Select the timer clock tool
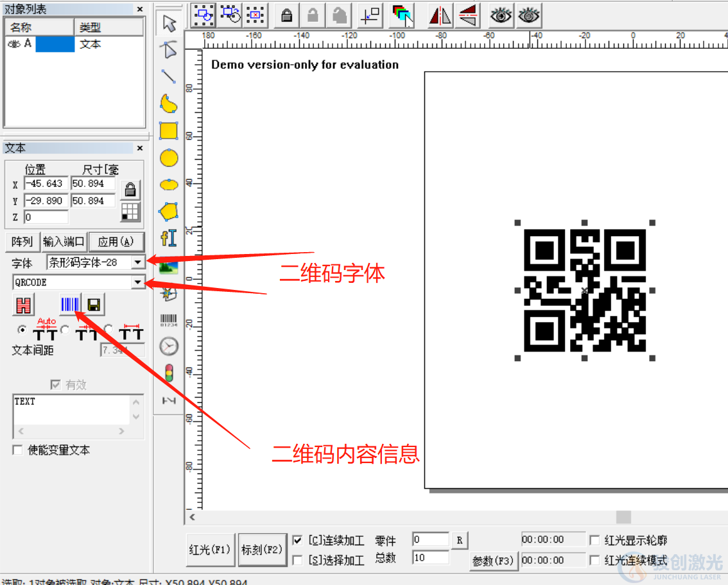The width and height of the screenshot is (728, 585). tap(169, 346)
